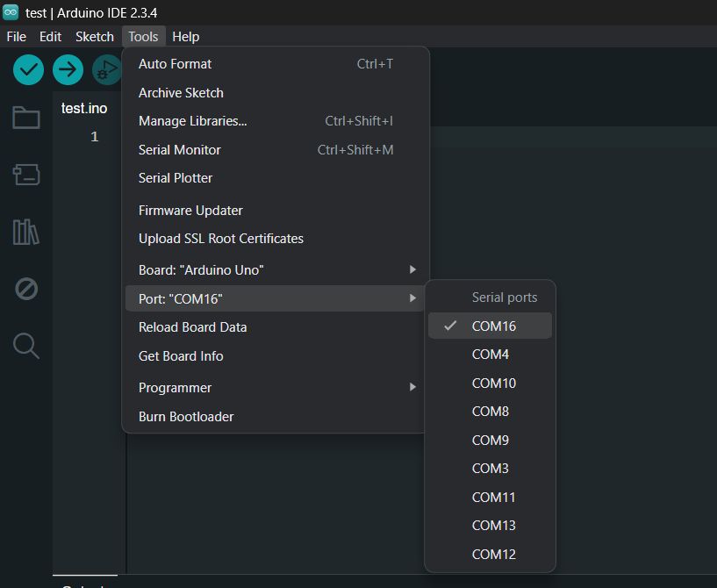Select serial port COM12
The height and width of the screenshot is (588, 717).
(x=490, y=555)
